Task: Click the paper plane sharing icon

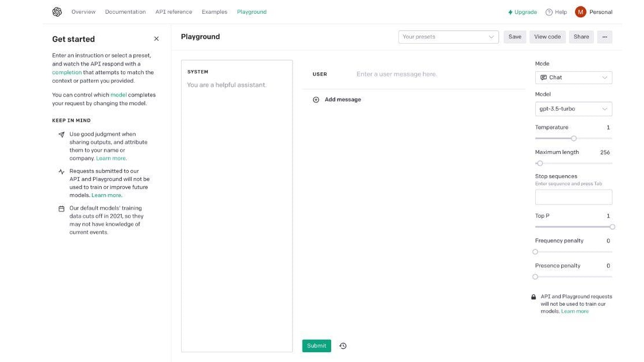Action: [62, 134]
